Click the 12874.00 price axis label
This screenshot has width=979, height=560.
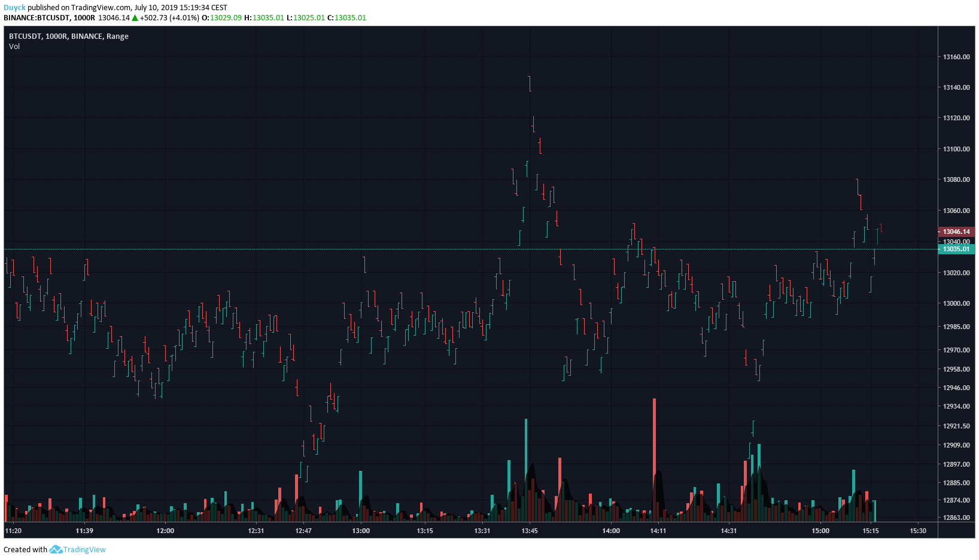(x=956, y=500)
